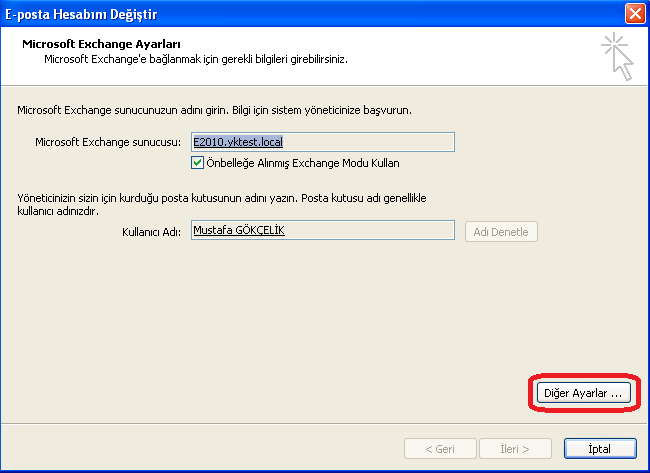Click into the Kullanıcı Adı text field
The width and height of the screenshot is (650, 473).
[322, 231]
